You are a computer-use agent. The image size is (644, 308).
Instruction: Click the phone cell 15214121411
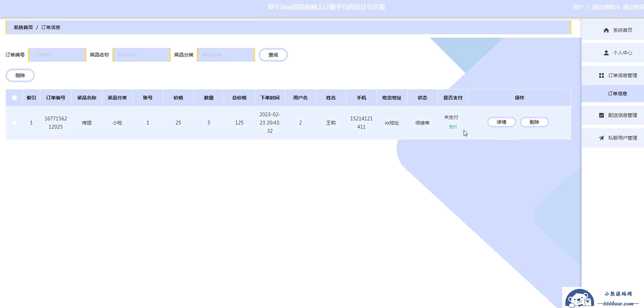point(361,123)
